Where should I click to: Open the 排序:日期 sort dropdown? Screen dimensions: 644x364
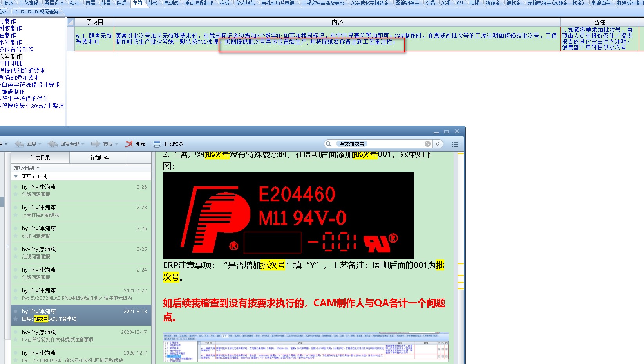point(27,168)
